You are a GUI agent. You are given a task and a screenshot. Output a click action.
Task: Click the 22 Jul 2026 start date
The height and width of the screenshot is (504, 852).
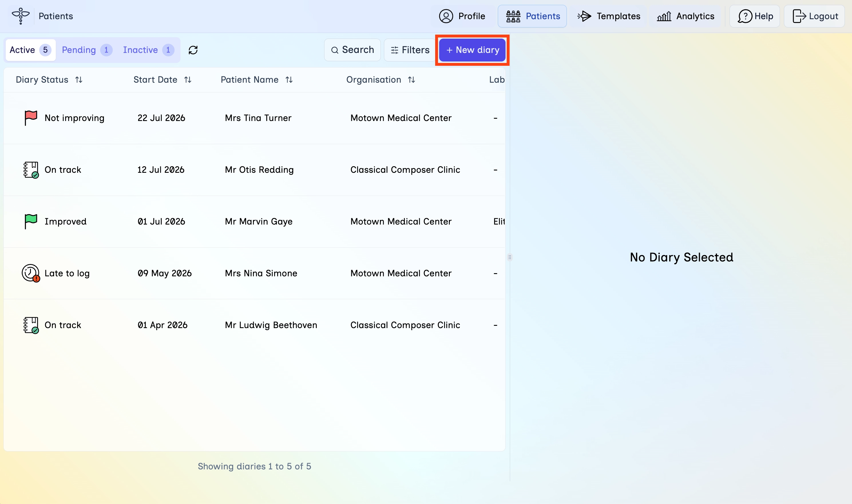[x=161, y=118]
